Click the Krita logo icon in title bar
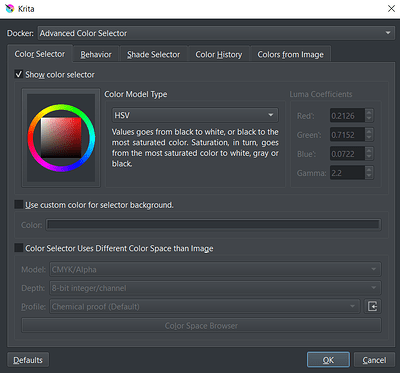 point(10,9)
